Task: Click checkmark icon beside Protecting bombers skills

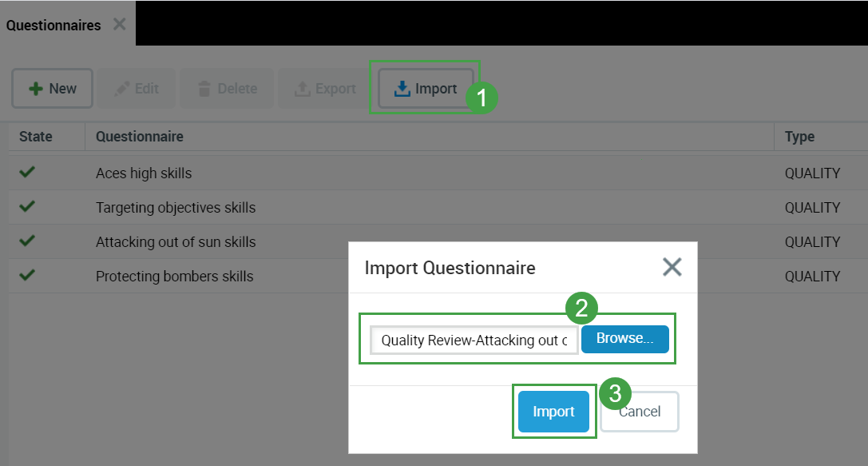Action: (x=27, y=275)
